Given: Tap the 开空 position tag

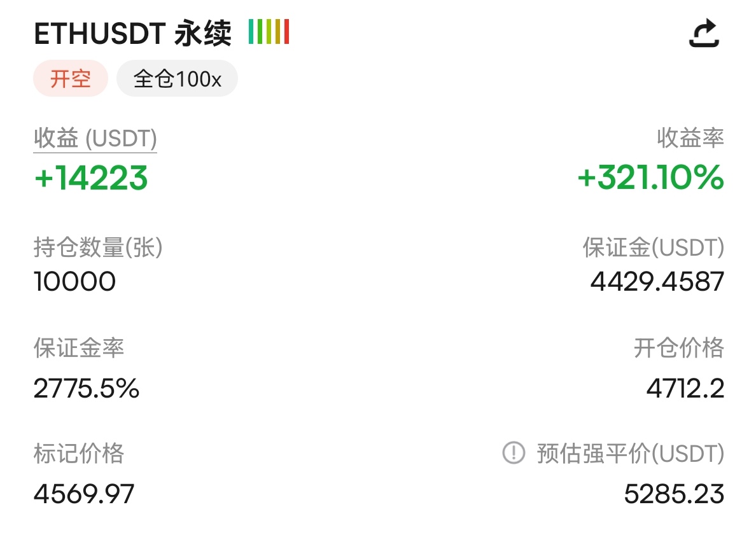Looking at the screenshot, I should [71, 78].
